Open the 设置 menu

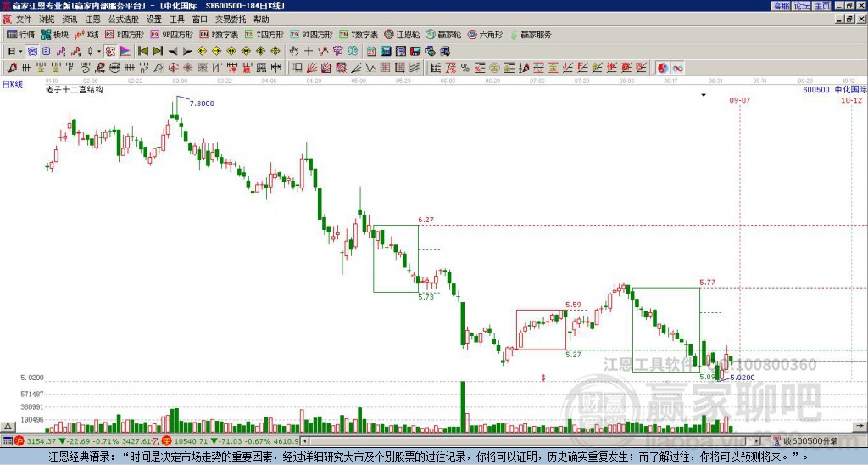tap(154, 20)
